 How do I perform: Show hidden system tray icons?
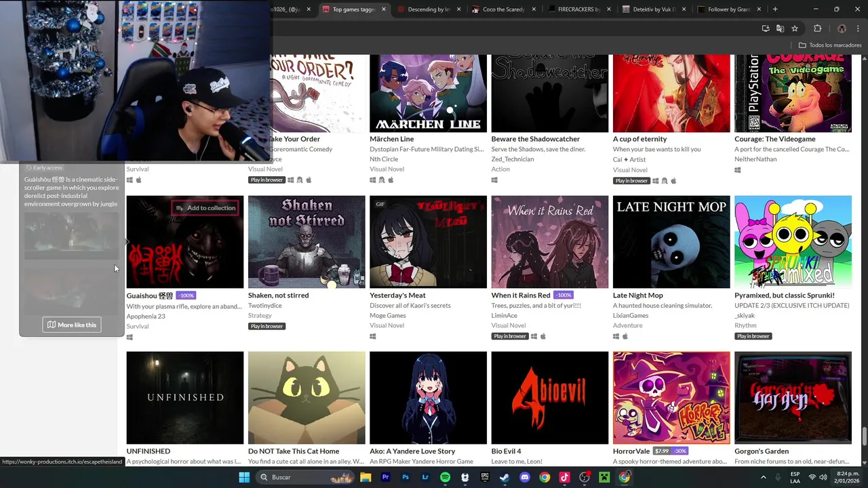pos(764,477)
